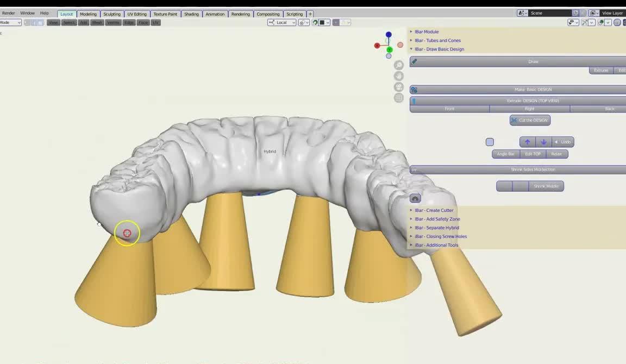Click the View Layer browse icon
Viewport: 626px width, 364px height.
[x=594, y=13]
